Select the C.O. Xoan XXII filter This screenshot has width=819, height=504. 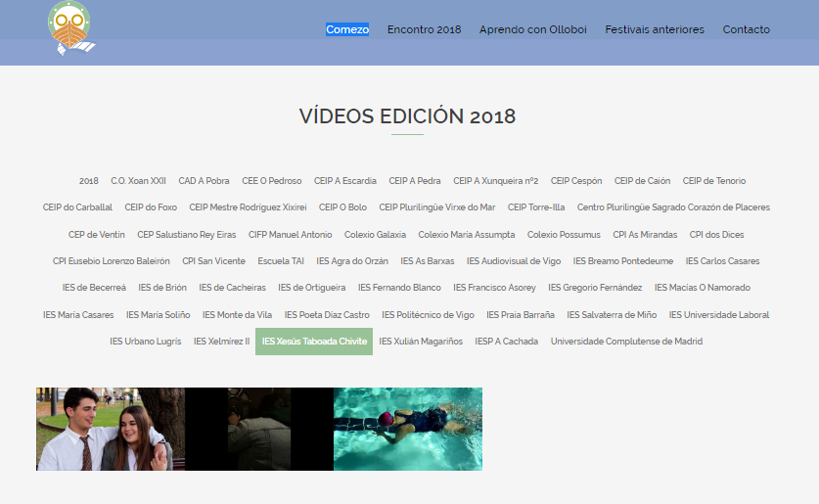click(x=138, y=181)
